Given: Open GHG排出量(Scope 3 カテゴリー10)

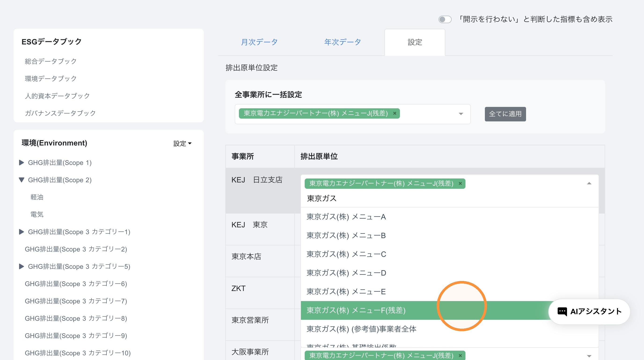Looking at the screenshot, I should coord(78,353).
